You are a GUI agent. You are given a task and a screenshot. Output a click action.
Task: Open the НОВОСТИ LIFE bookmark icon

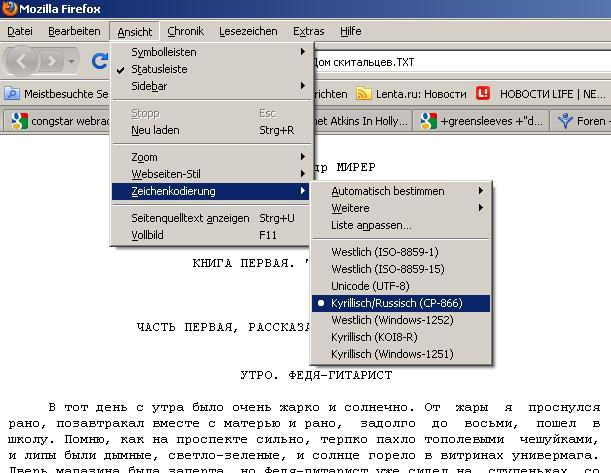[x=483, y=94]
